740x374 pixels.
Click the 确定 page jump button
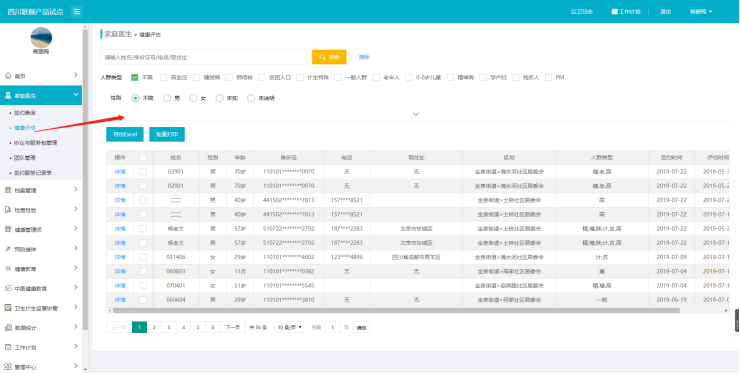361,327
